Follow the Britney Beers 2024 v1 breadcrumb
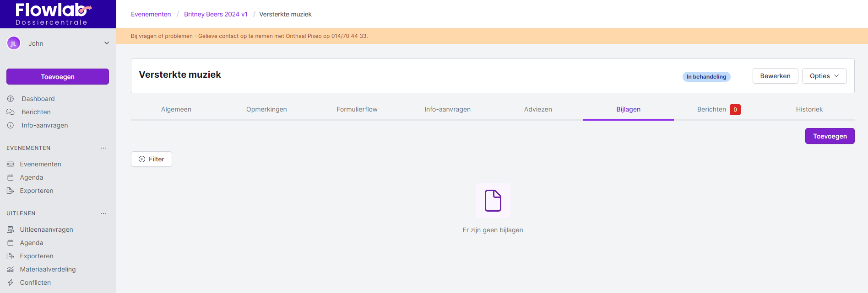The height and width of the screenshot is (293, 868). tap(216, 14)
